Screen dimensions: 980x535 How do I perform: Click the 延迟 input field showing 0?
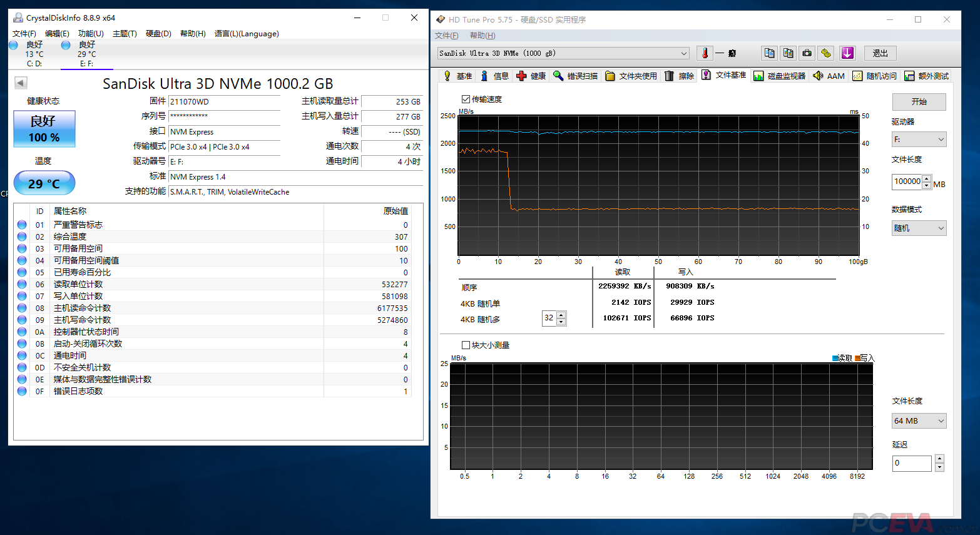tap(912, 463)
